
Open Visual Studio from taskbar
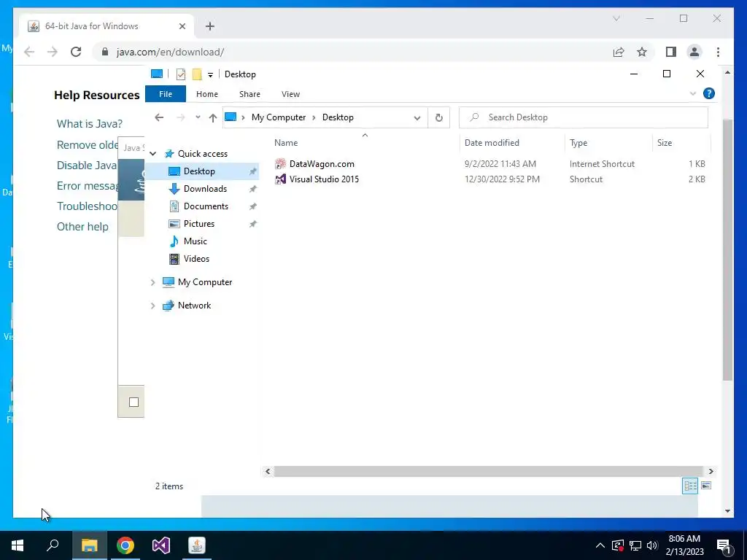click(x=161, y=545)
